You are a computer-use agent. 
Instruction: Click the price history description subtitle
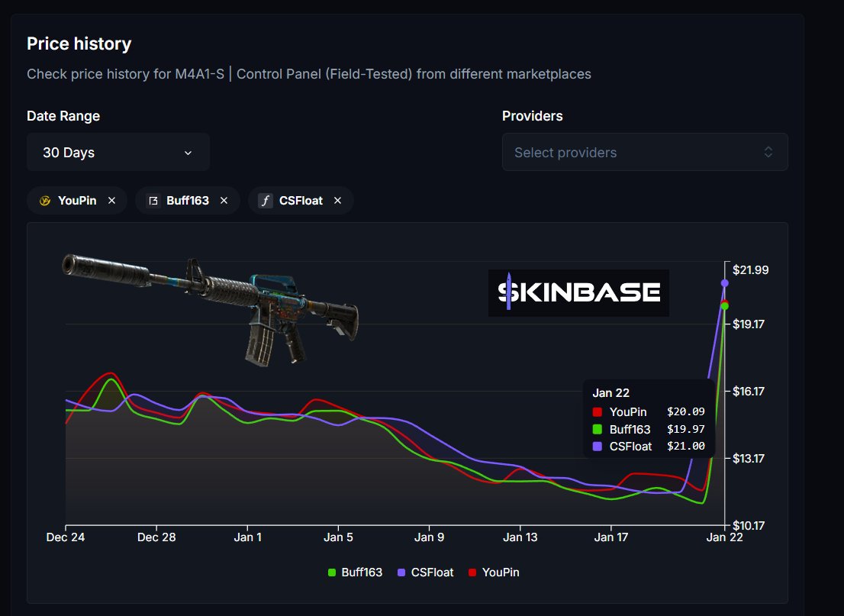tap(309, 74)
